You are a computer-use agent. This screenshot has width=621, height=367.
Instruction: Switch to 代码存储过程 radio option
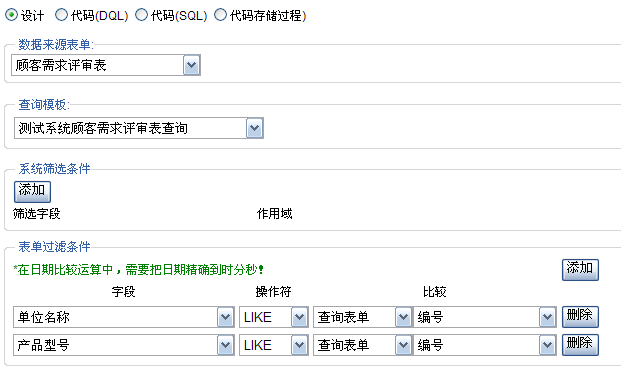pyautogui.click(x=220, y=15)
